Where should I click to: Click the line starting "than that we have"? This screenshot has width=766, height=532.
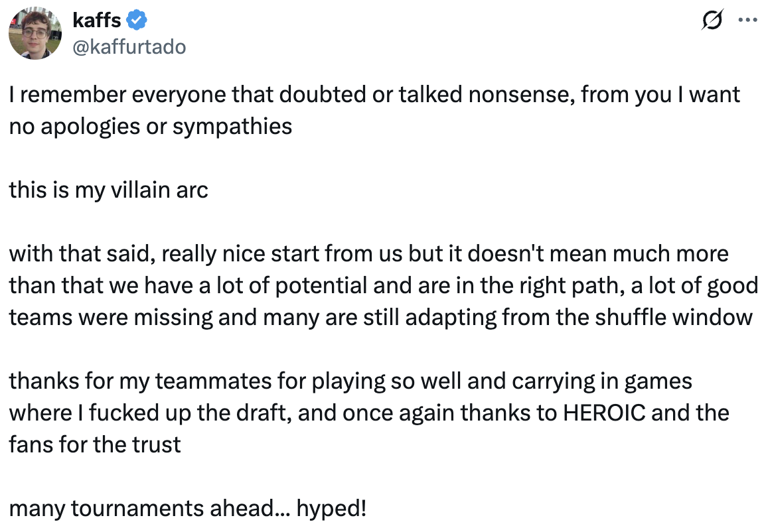click(383, 286)
